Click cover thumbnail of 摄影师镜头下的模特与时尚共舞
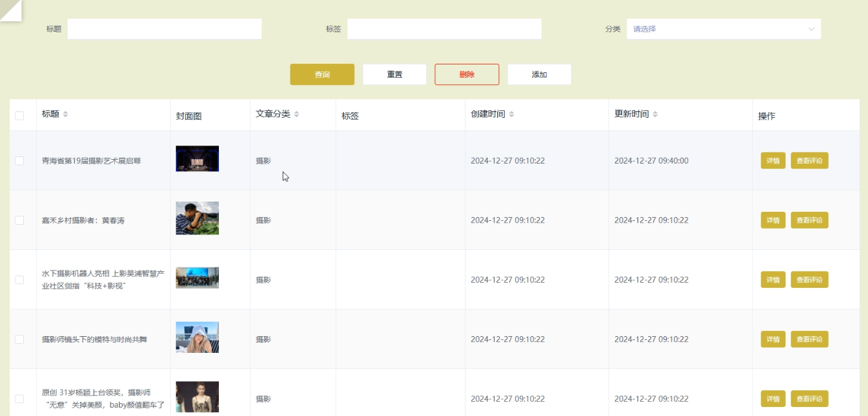The height and width of the screenshot is (416, 868). (197, 337)
